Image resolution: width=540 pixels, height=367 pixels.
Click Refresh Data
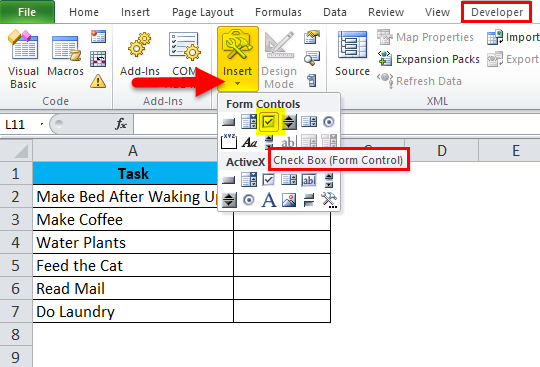click(419, 81)
